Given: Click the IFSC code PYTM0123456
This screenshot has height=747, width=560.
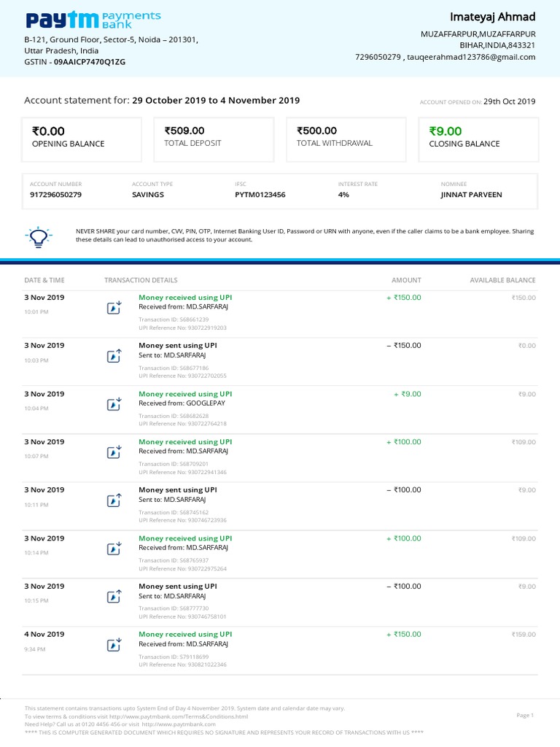Looking at the screenshot, I should 260,195.
